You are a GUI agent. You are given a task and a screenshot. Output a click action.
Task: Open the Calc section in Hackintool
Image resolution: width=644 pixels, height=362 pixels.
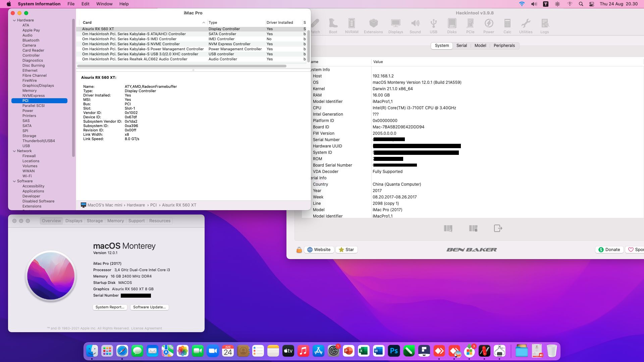[507, 26]
